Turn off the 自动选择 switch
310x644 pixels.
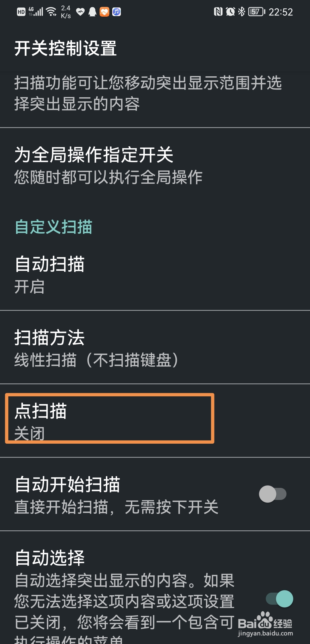279,599
